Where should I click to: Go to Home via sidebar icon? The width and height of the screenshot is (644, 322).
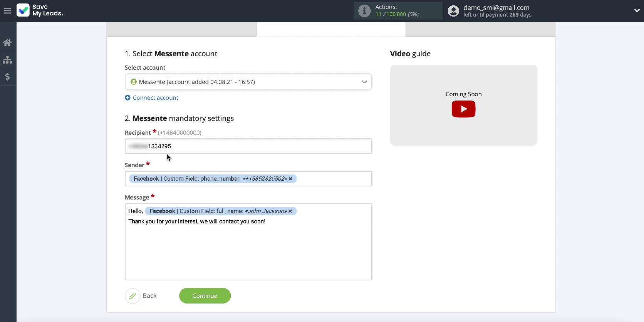(7, 43)
